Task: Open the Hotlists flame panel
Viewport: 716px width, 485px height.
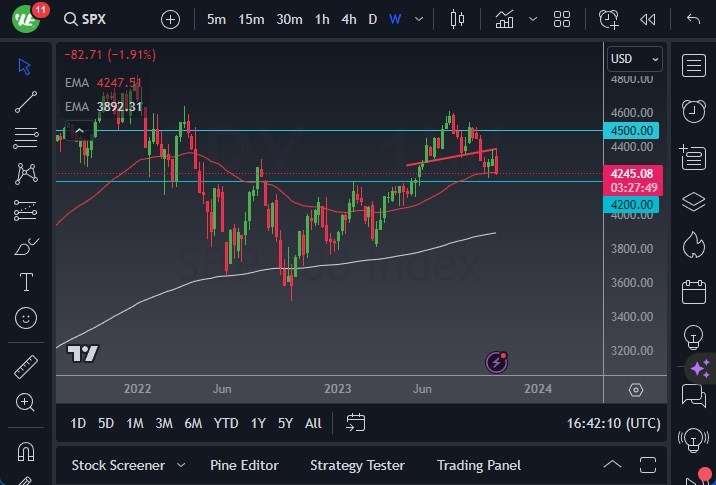Action: [694, 245]
